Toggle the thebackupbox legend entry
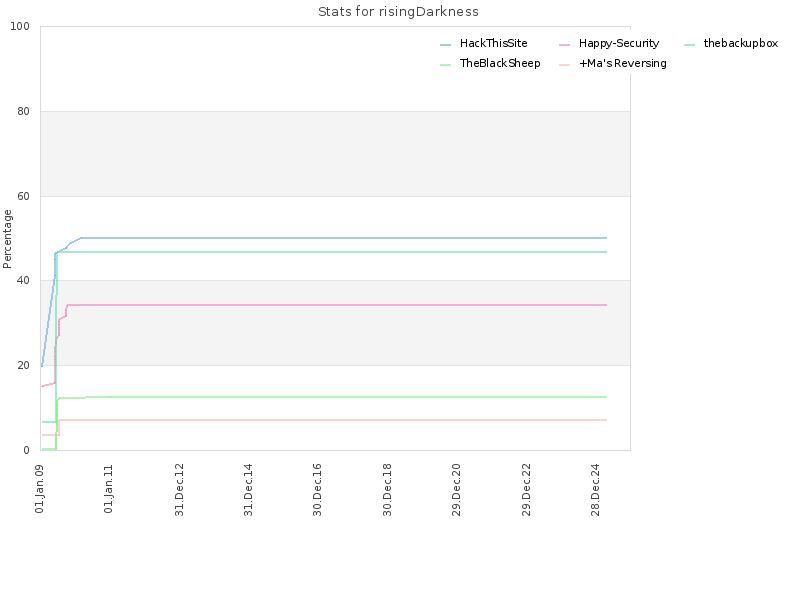The height and width of the screenshot is (600, 800). click(x=731, y=43)
